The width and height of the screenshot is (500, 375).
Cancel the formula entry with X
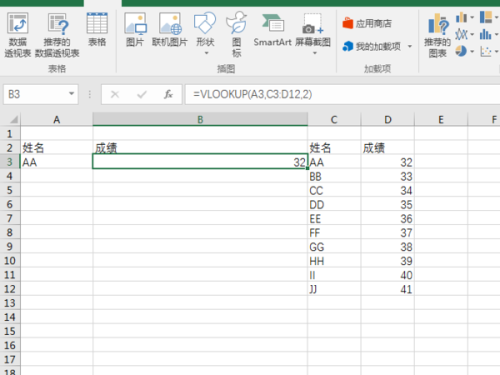tap(115, 95)
